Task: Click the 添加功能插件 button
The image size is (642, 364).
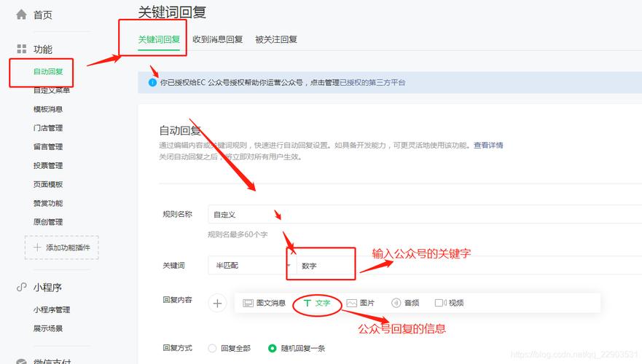Action: click(x=62, y=248)
